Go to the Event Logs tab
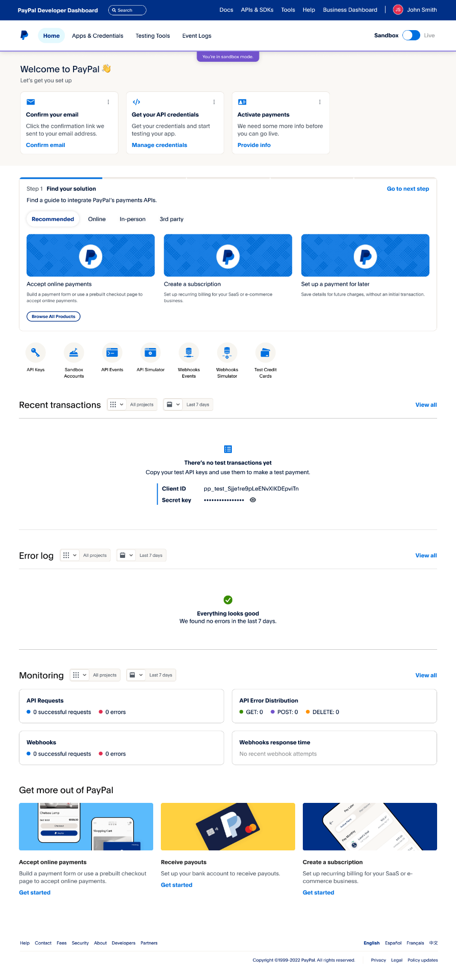The height and width of the screenshot is (980, 456). (x=197, y=36)
